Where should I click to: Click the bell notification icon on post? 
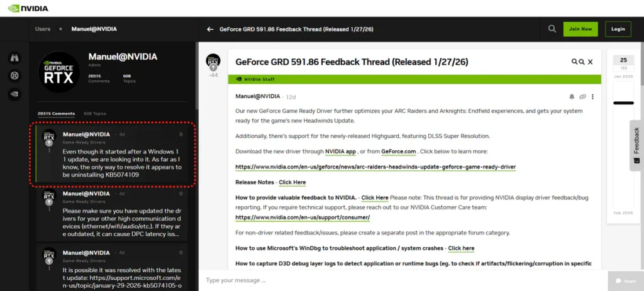[572, 97]
